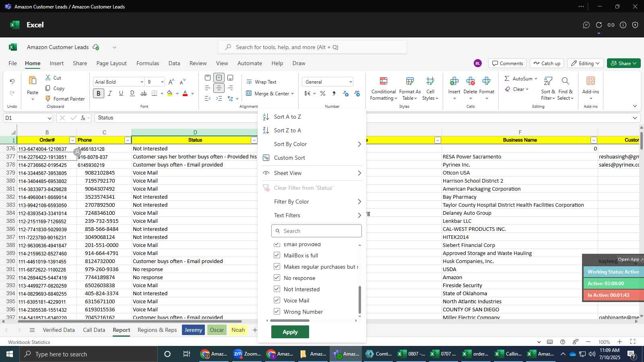Click the Undo arrow icon
The height and width of the screenshot is (362, 644).
pos(12,82)
